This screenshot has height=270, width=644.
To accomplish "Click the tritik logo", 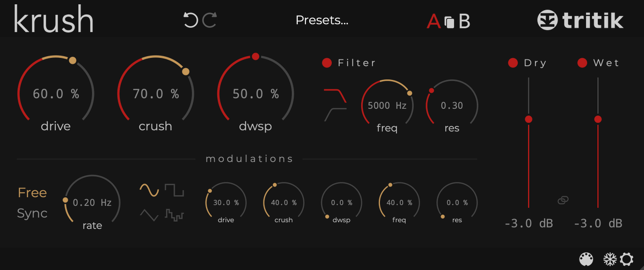I will (x=580, y=20).
